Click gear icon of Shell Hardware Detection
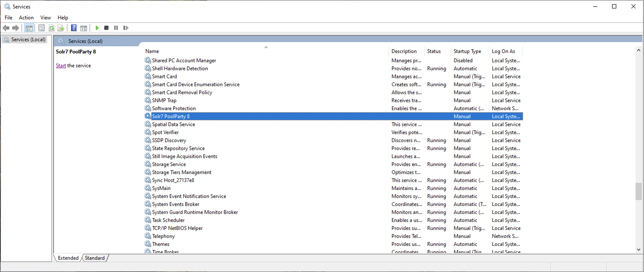The width and height of the screenshot is (644, 272). (x=148, y=69)
